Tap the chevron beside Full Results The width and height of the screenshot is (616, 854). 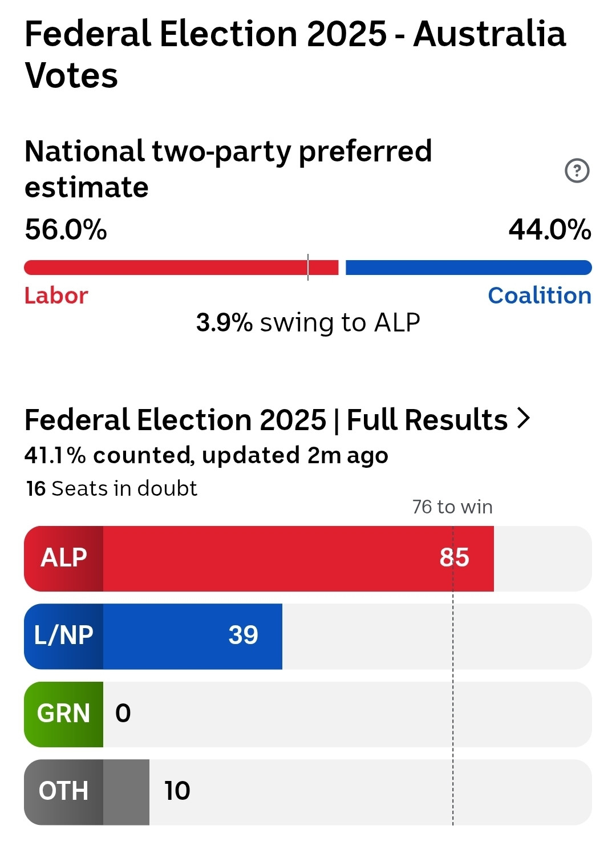click(x=524, y=418)
